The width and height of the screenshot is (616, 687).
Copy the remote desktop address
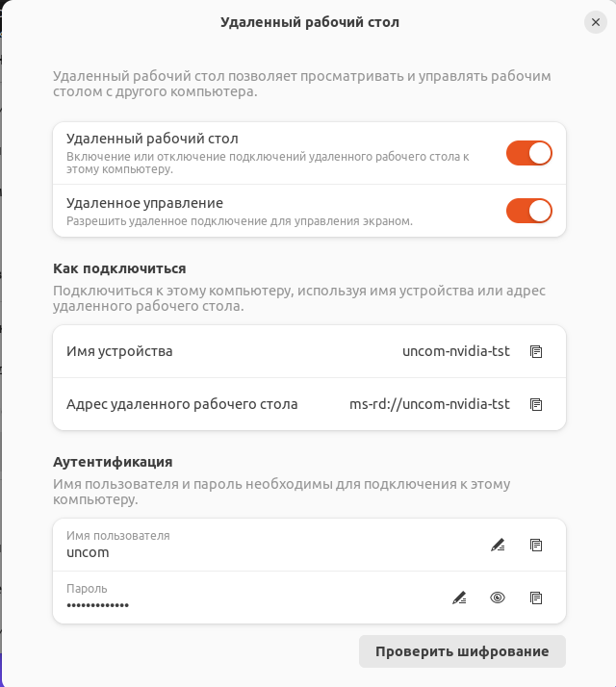point(536,404)
